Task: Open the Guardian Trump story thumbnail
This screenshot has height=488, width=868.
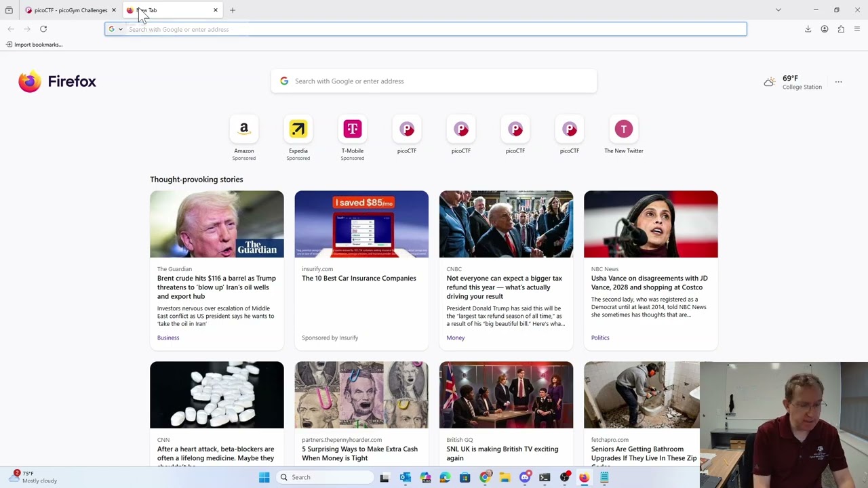Action: (x=217, y=224)
